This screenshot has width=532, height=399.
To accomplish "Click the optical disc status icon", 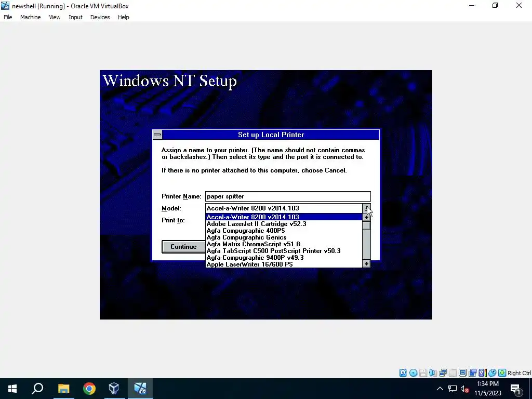I will pos(413,373).
